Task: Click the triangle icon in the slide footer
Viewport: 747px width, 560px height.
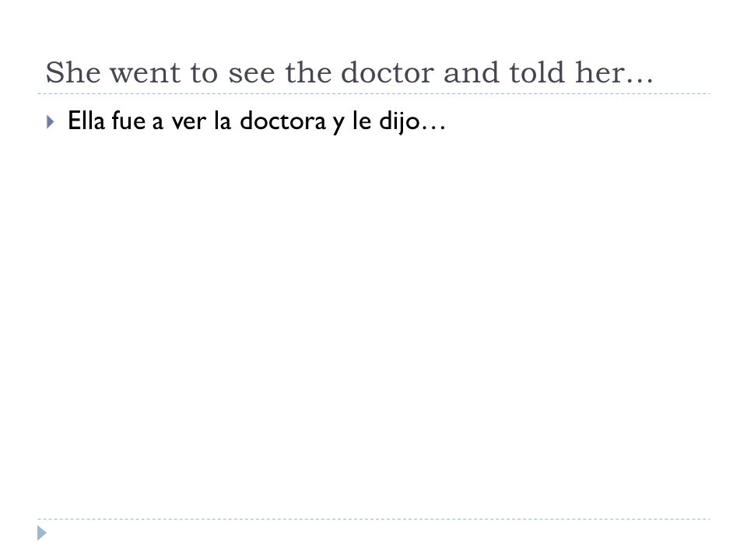Action: [x=42, y=533]
